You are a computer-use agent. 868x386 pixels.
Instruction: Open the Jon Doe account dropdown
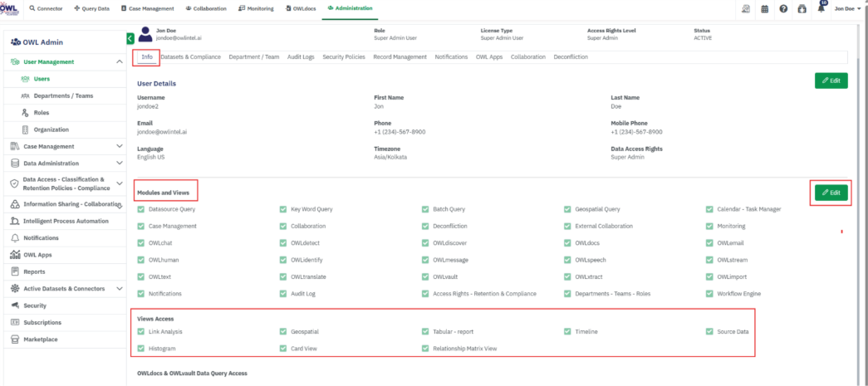click(x=846, y=8)
